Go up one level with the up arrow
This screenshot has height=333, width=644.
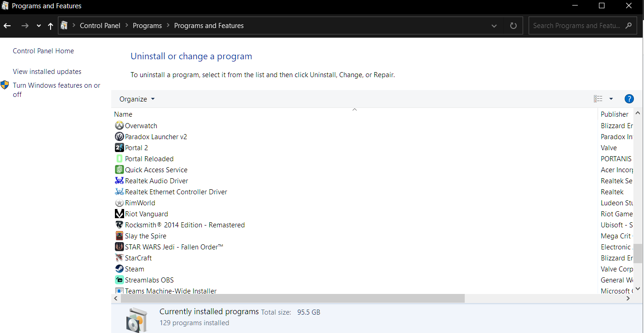[51, 26]
